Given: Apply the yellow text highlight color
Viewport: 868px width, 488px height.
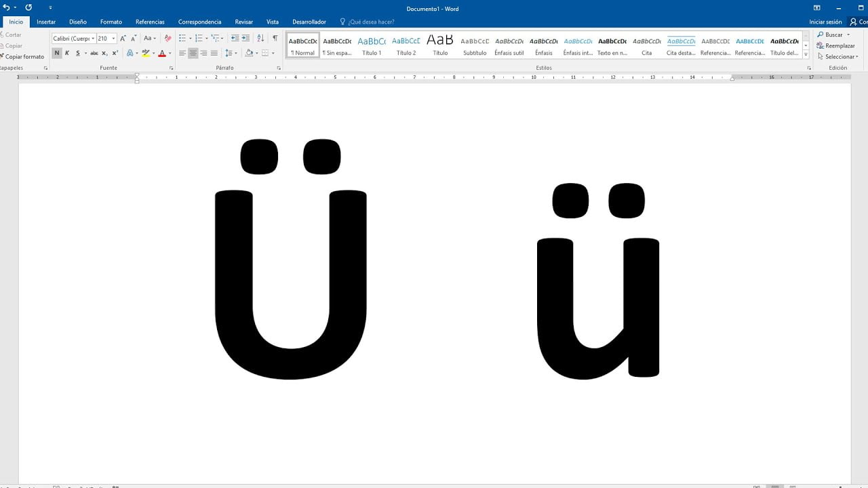Looking at the screenshot, I should point(145,53).
